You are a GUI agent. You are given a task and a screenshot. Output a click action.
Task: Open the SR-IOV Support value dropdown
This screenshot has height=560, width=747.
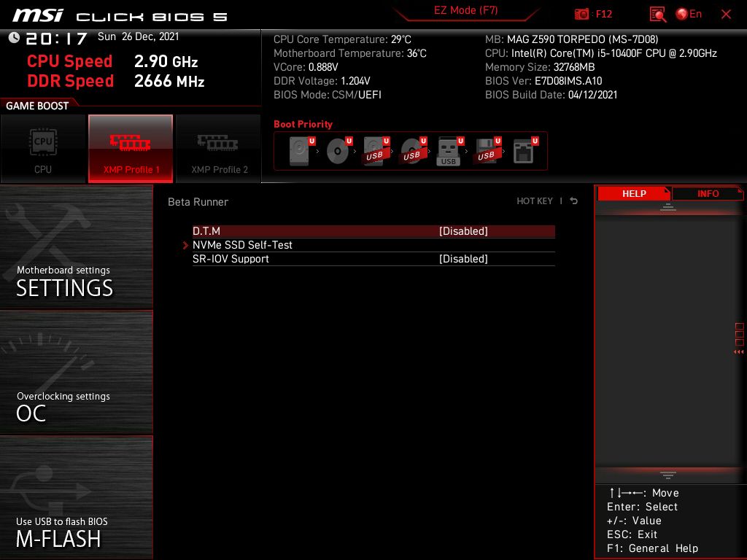[463, 259]
